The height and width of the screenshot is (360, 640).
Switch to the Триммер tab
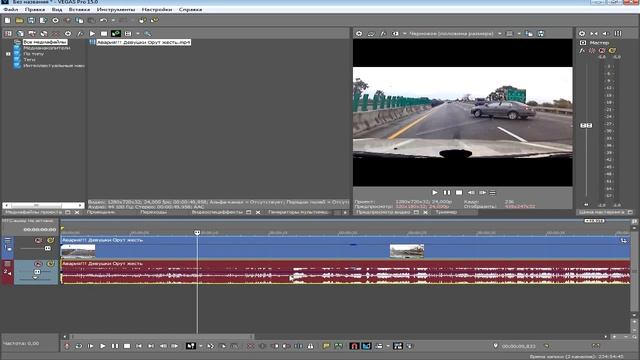pos(446,212)
